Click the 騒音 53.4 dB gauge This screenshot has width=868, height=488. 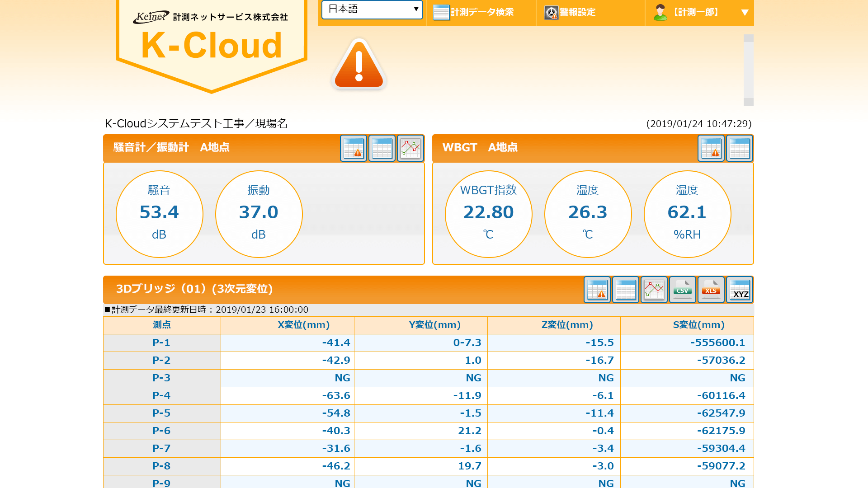(x=159, y=214)
